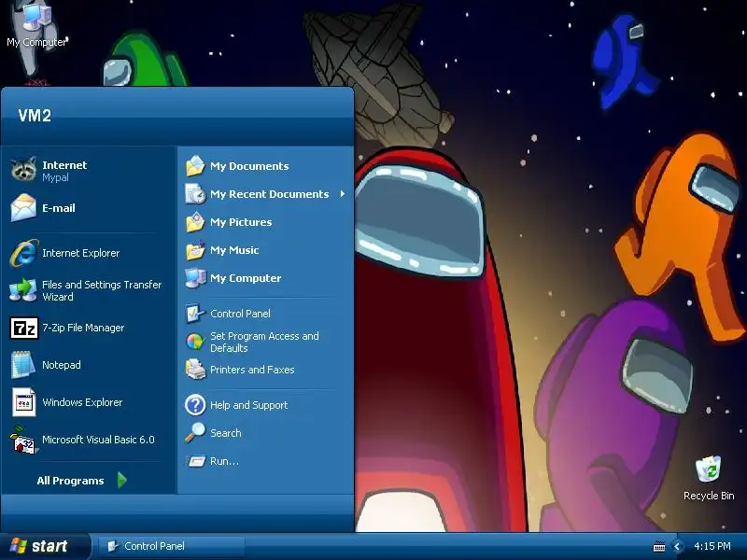Click My Documents text label
The width and height of the screenshot is (747, 560).
tap(249, 166)
